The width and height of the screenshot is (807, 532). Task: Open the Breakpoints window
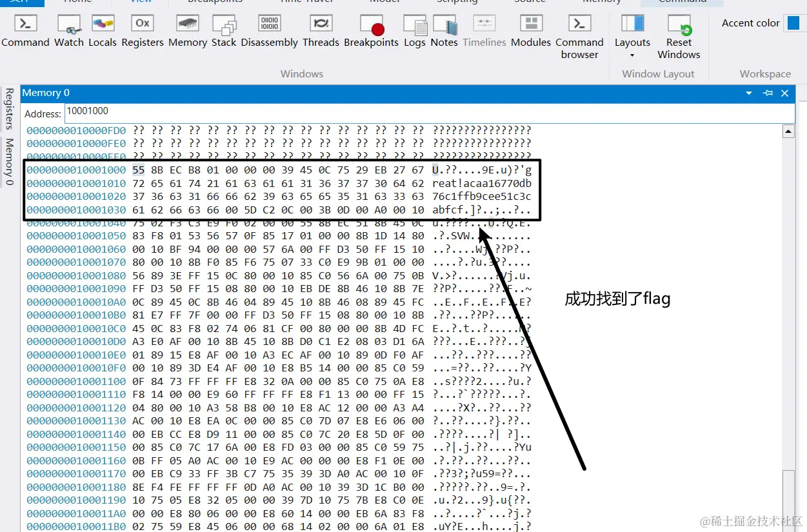[371, 31]
